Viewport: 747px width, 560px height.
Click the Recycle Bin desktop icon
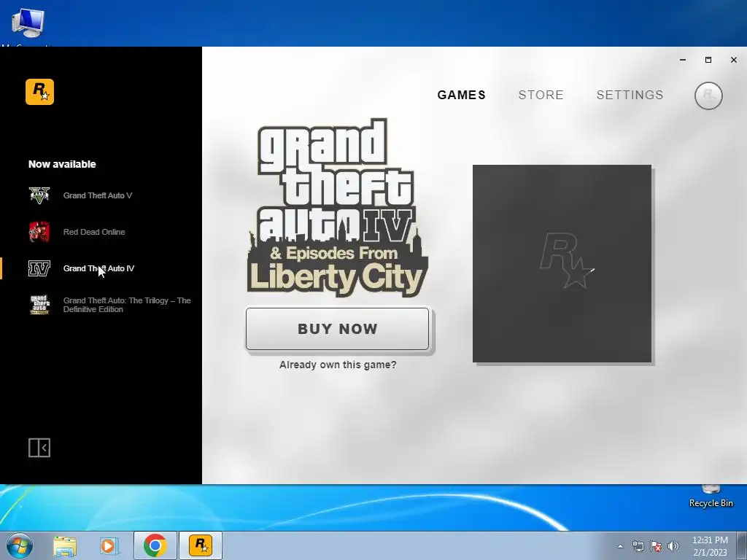coord(711,496)
